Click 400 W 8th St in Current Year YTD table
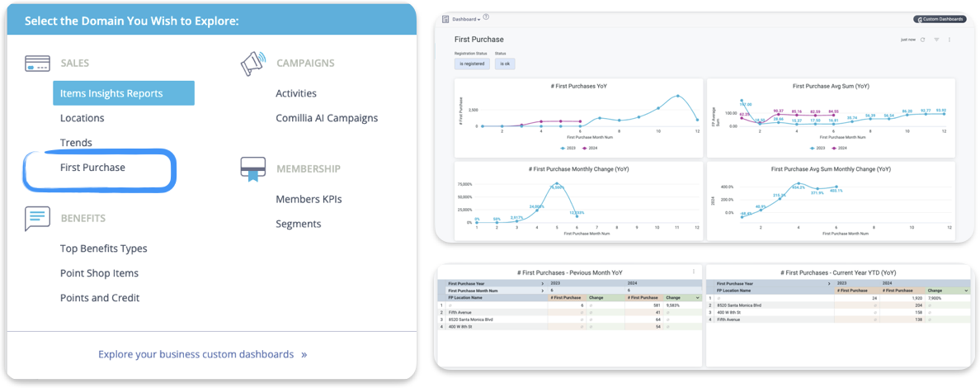980x388 pixels. click(728, 312)
